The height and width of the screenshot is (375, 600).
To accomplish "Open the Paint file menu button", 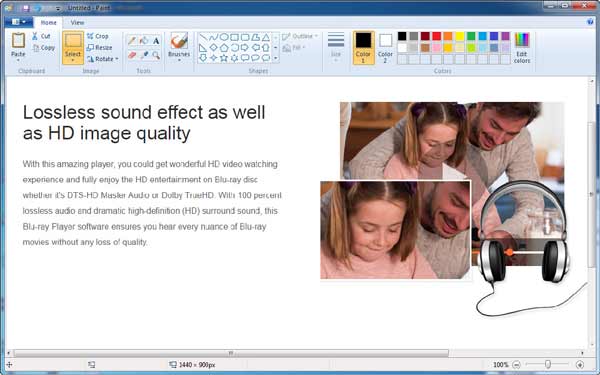I will [x=18, y=22].
